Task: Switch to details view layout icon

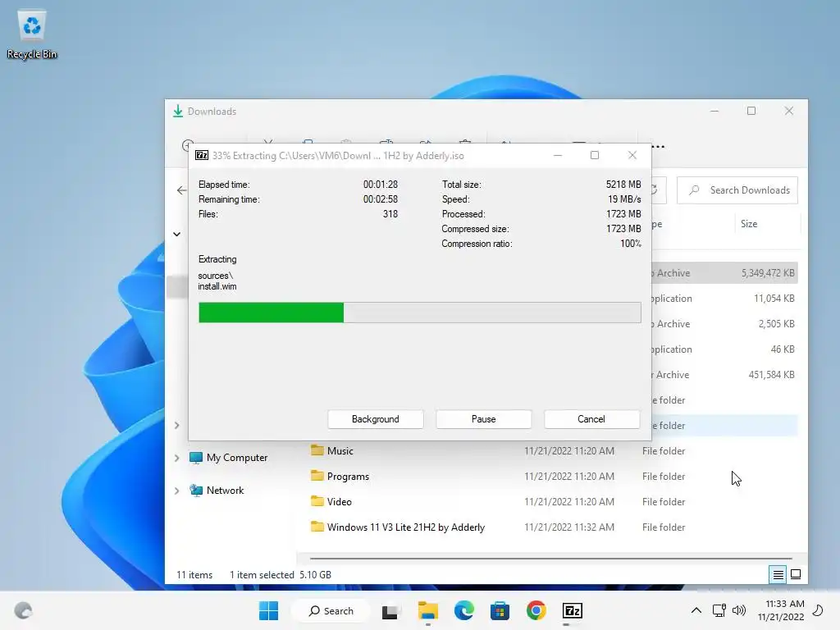Action: coord(778,575)
